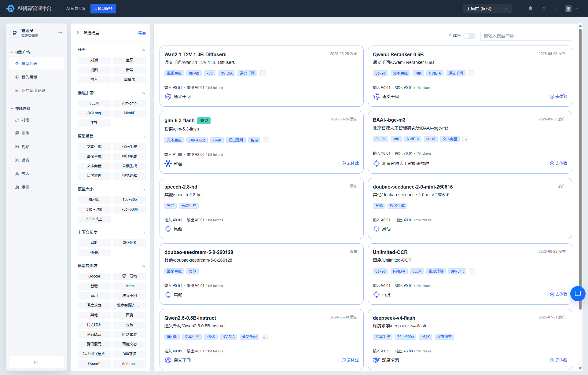588x375 pixels.
Task: Open 模型列表 in the sidebar
Action: tap(36, 64)
